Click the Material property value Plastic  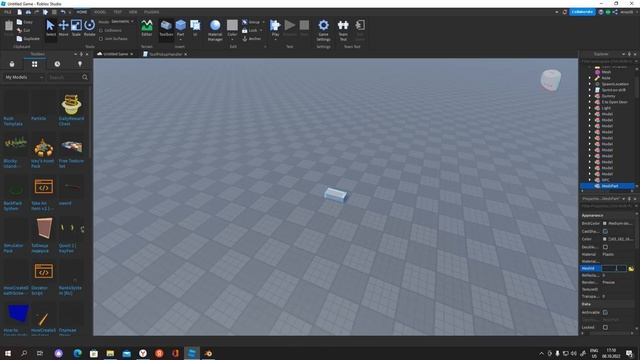click(x=608, y=254)
